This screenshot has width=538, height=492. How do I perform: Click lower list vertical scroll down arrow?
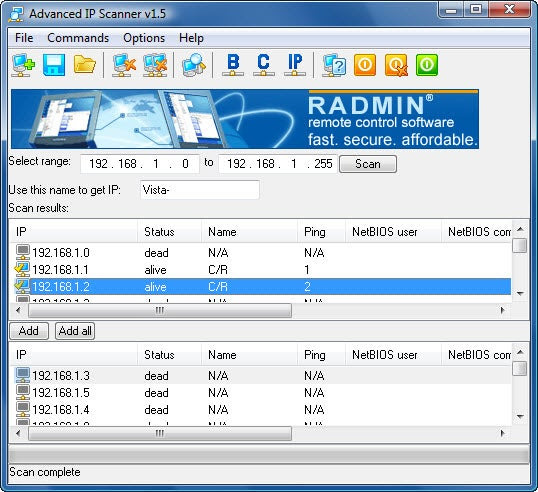[520, 417]
